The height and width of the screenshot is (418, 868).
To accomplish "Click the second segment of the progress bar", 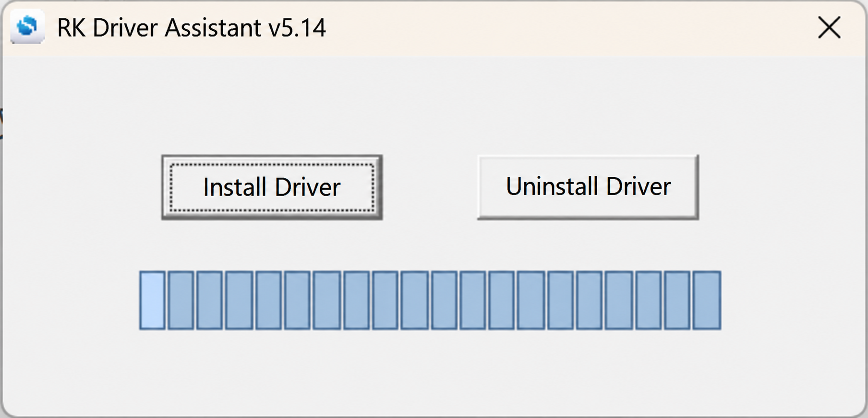I will (181, 300).
